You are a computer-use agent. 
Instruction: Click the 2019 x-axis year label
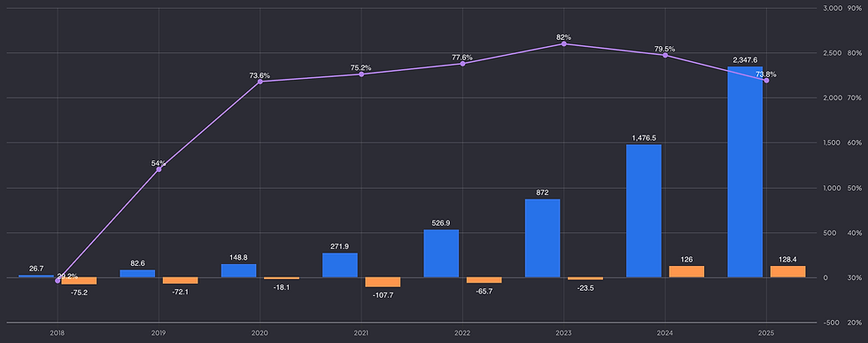pyautogui.click(x=159, y=333)
